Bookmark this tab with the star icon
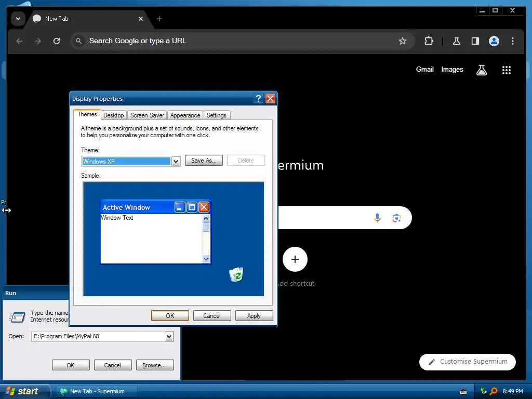The width and height of the screenshot is (532, 399). click(403, 41)
